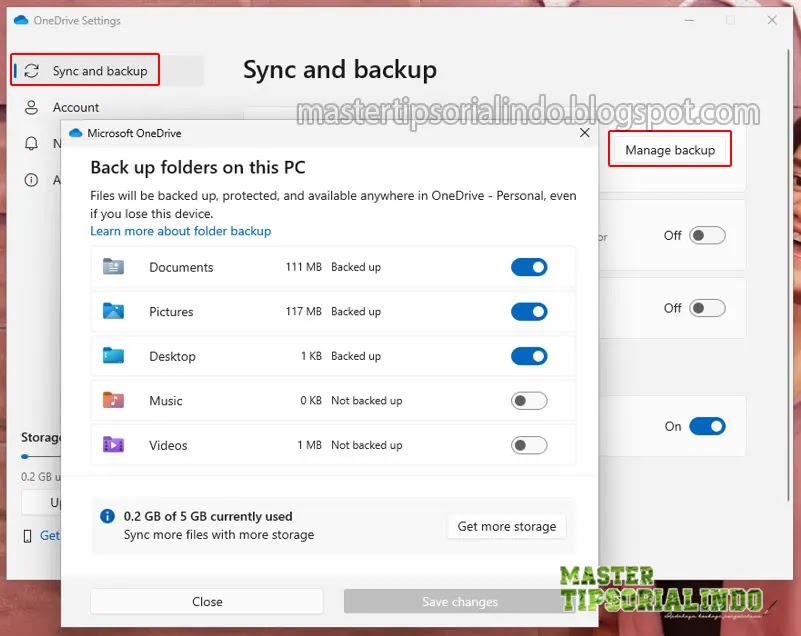
Task: Click the Sync and backup page heading
Action: tap(340, 70)
